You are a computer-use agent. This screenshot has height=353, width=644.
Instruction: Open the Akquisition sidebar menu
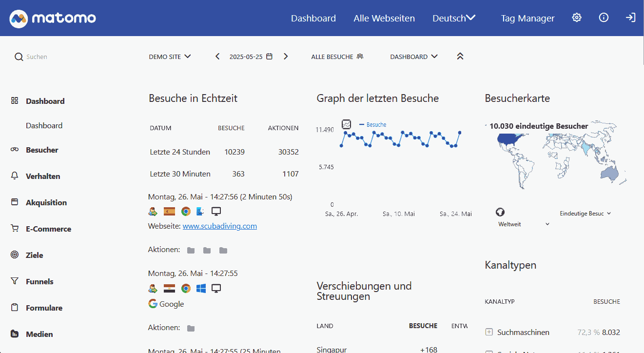46,202
